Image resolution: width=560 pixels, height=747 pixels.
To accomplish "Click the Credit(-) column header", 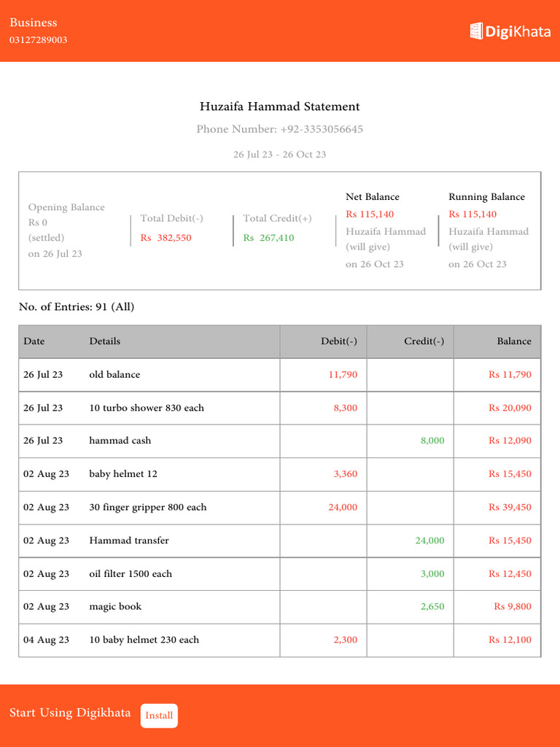I will (x=424, y=341).
